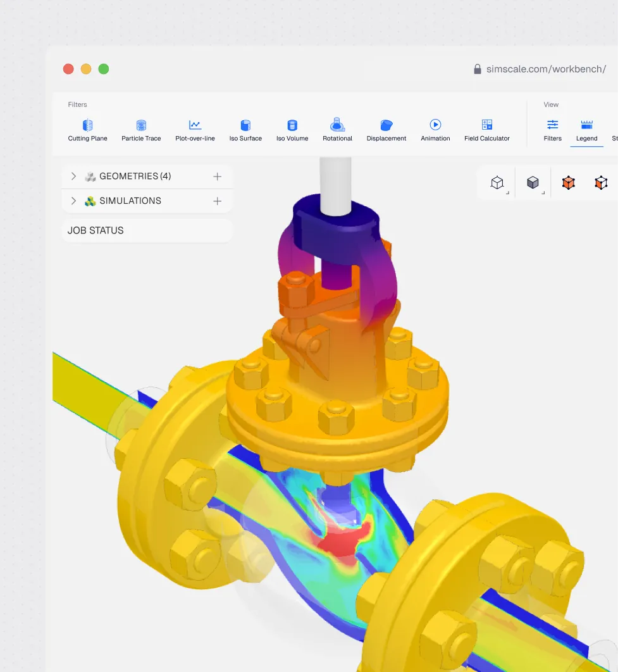Click the red window close button
Image resolution: width=618 pixels, height=672 pixels.
coord(68,69)
